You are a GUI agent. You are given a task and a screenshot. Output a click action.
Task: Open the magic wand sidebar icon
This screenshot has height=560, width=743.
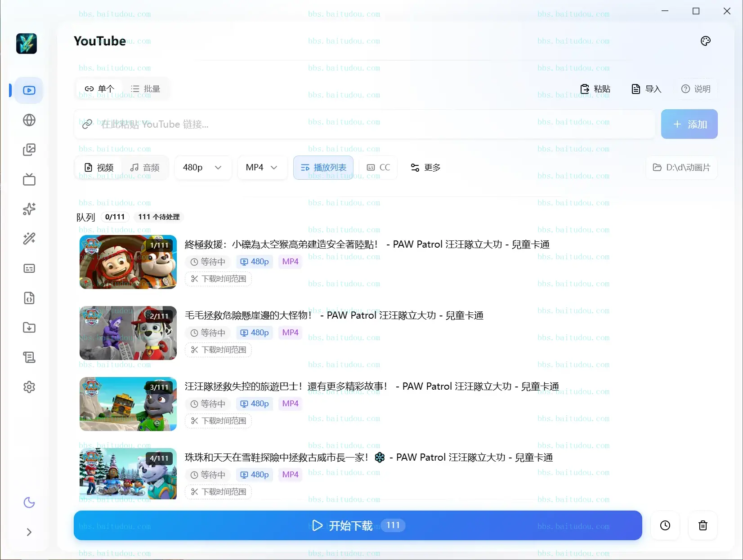tap(29, 239)
